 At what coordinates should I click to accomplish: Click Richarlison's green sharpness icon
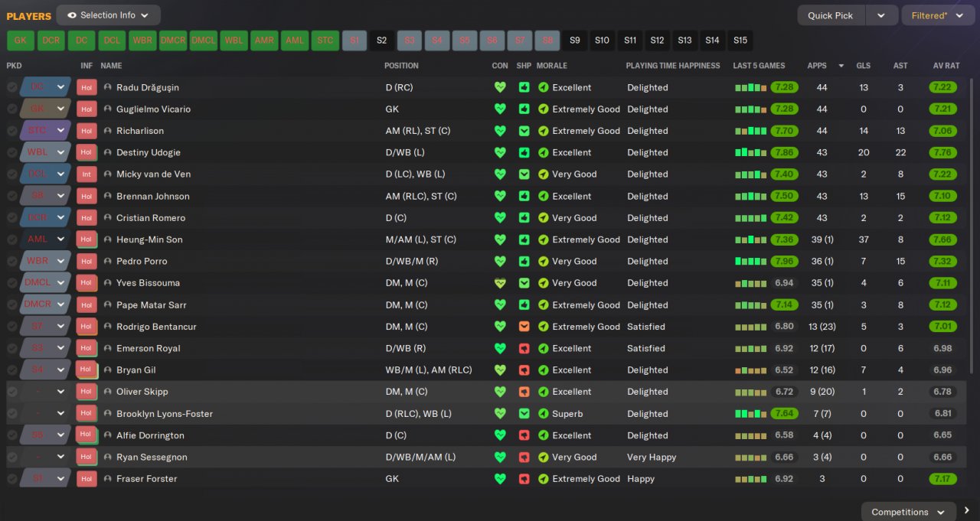click(x=524, y=131)
